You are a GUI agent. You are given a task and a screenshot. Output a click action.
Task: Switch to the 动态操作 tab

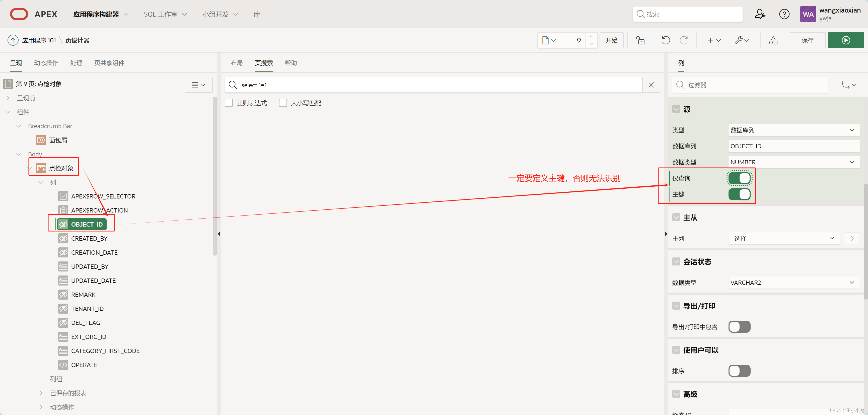point(46,63)
